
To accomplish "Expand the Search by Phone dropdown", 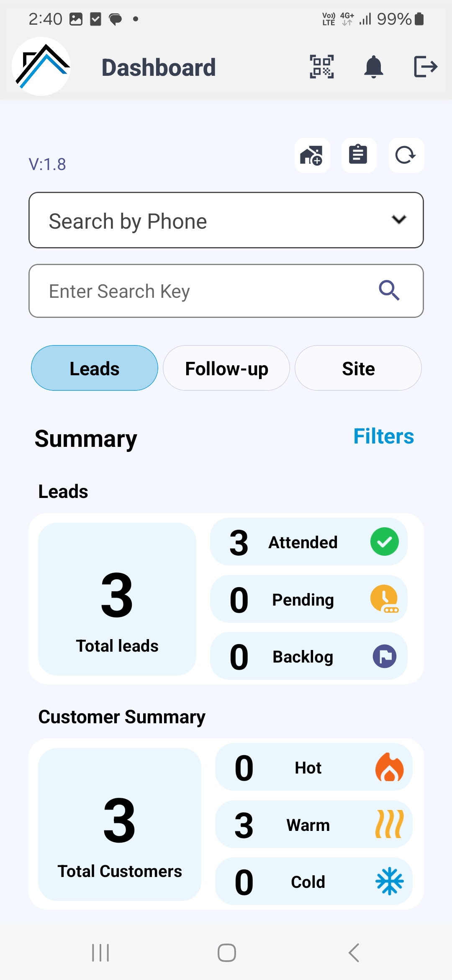I will (226, 220).
